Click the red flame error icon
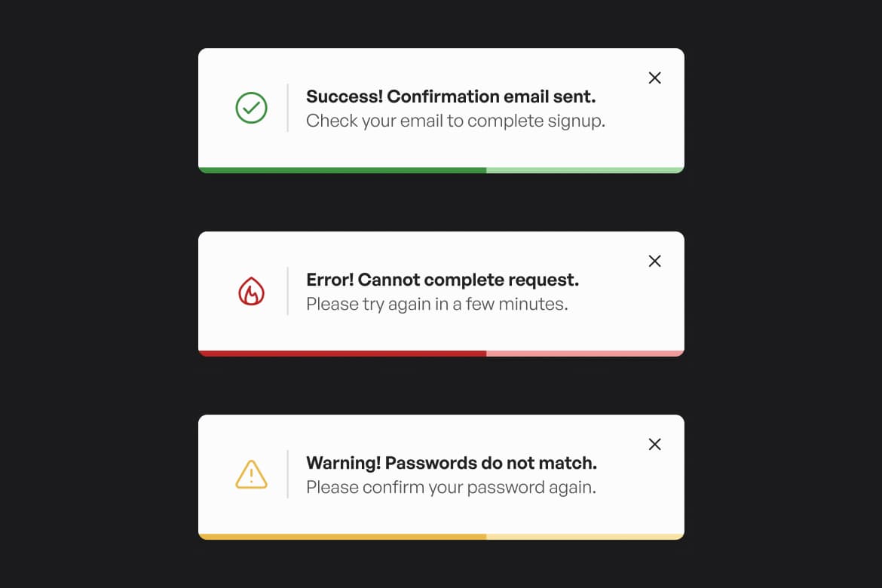 [251, 292]
